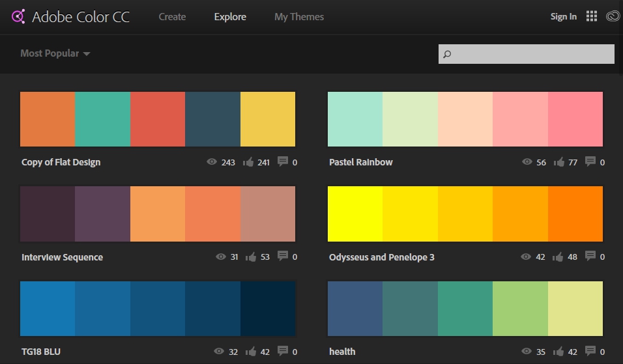The width and height of the screenshot is (623, 364).
Task: Click the thumbs-up icon for Pastel Rainbow
Action: pos(558,162)
